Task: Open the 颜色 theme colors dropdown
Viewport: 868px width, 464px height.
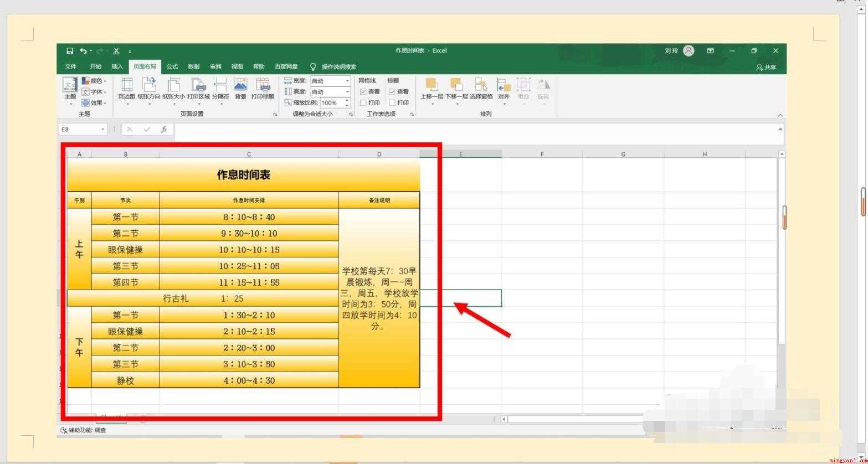Action: click(94, 81)
